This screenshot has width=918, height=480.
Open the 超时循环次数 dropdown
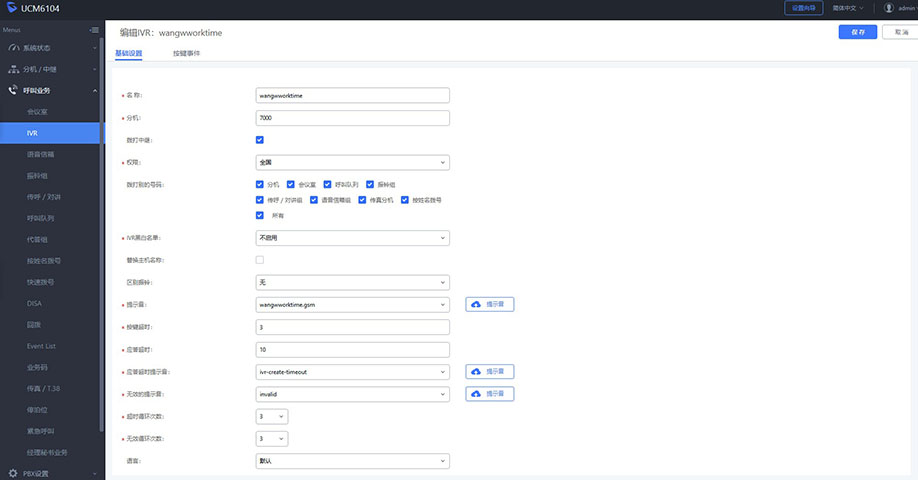click(272, 416)
